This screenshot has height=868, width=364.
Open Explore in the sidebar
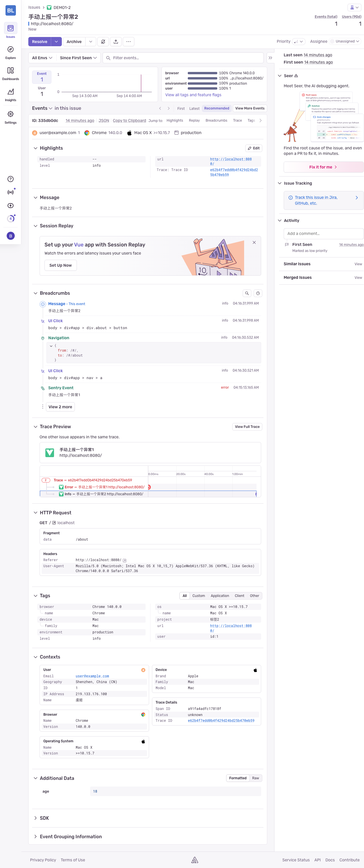[x=10, y=52]
